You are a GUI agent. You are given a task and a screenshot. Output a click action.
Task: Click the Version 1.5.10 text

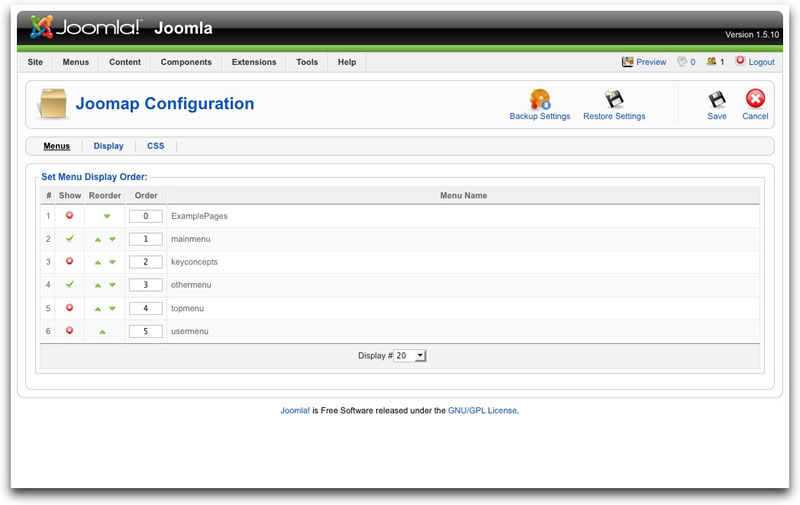752,35
